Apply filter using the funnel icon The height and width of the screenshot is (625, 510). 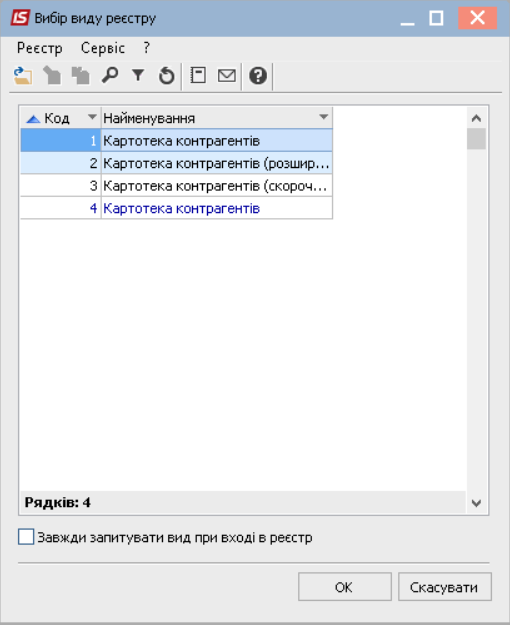click(x=138, y=75)
